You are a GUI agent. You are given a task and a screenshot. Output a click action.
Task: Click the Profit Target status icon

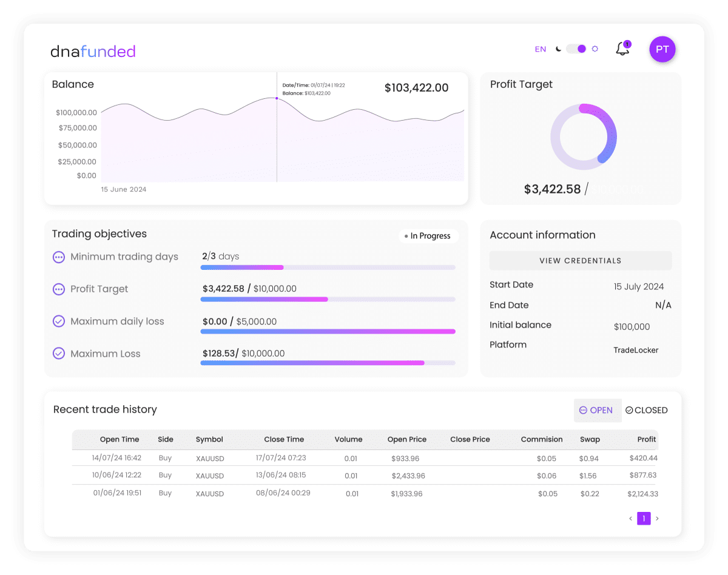59,289
